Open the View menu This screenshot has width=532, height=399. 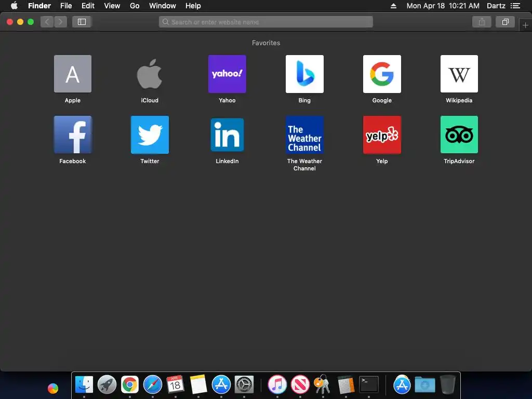coord(112,6)
